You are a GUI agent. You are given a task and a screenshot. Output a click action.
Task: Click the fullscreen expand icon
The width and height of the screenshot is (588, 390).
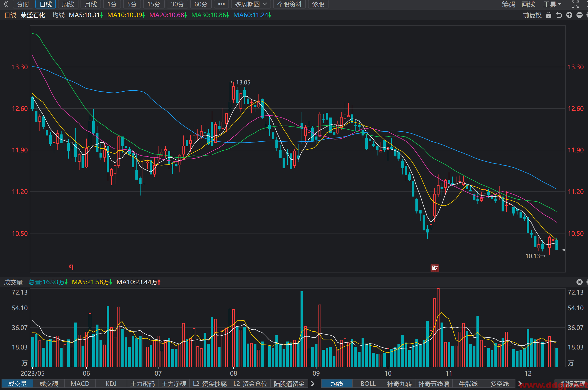point(575,4)
